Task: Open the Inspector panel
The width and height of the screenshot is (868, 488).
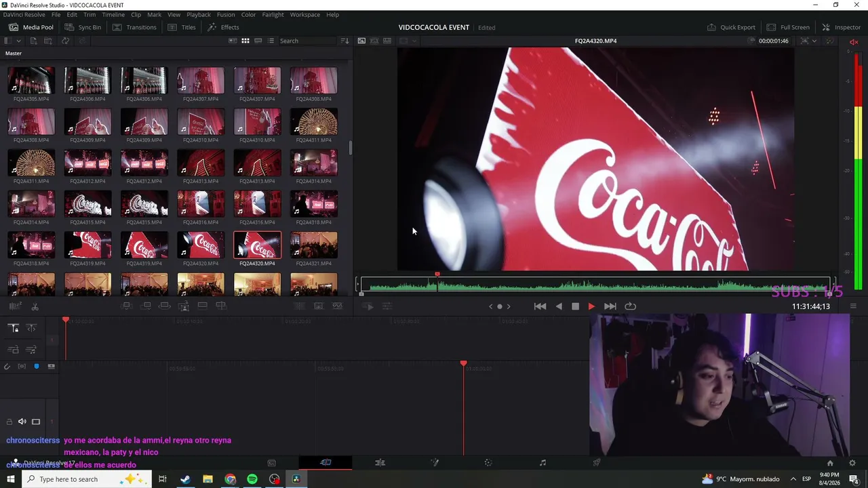Action: (841, 27)
